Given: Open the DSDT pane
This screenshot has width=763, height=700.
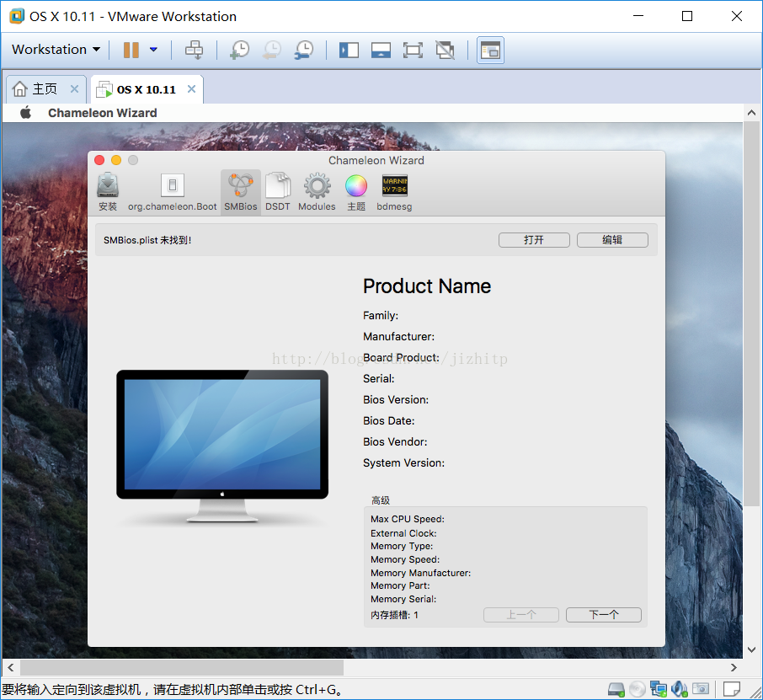Looking at the screenshot, I should point(278,192).
